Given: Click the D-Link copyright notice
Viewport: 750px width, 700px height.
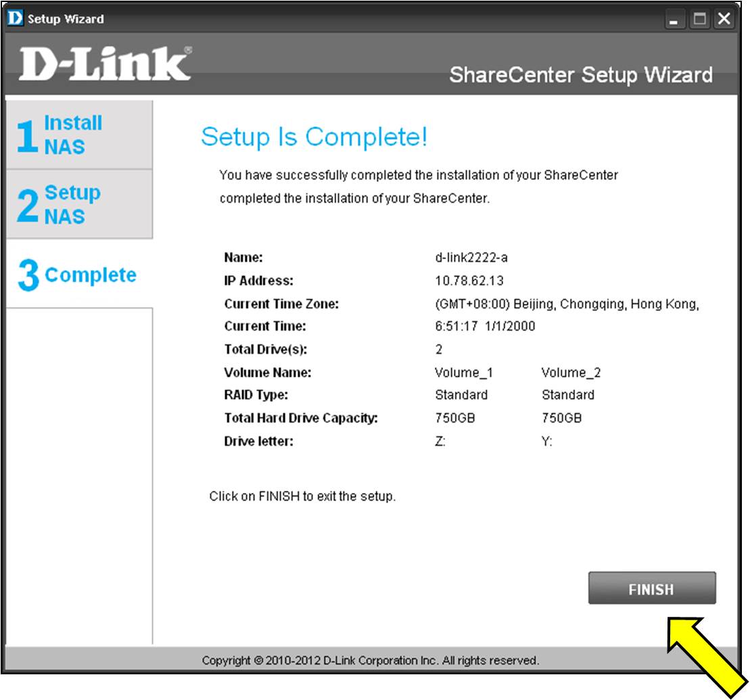Looking at the screenshot, I should click(370, 660).
